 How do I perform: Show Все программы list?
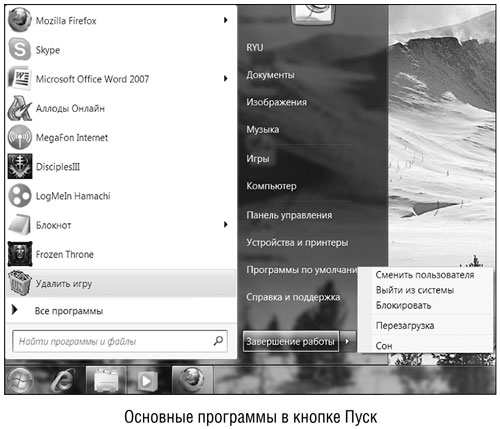pos(69,311)
